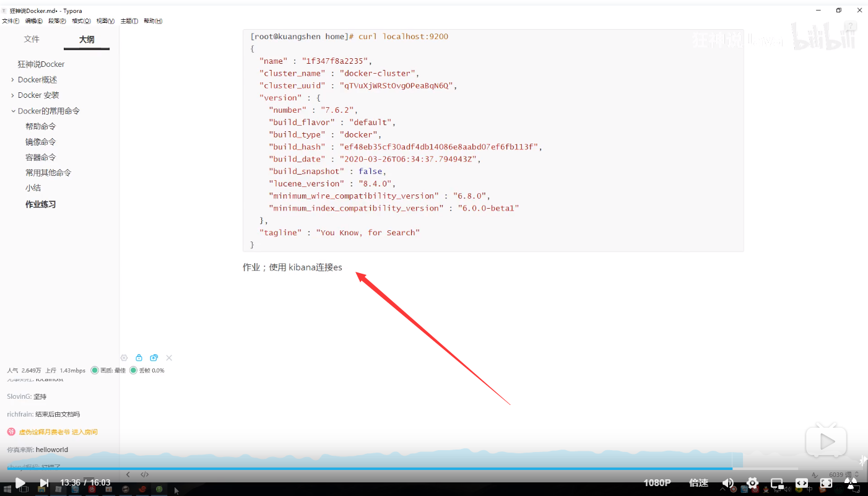The height and width of the screenshot is (496, 868).
Task: Expand the Docker 安装 outline node
Action: (13, 95)
